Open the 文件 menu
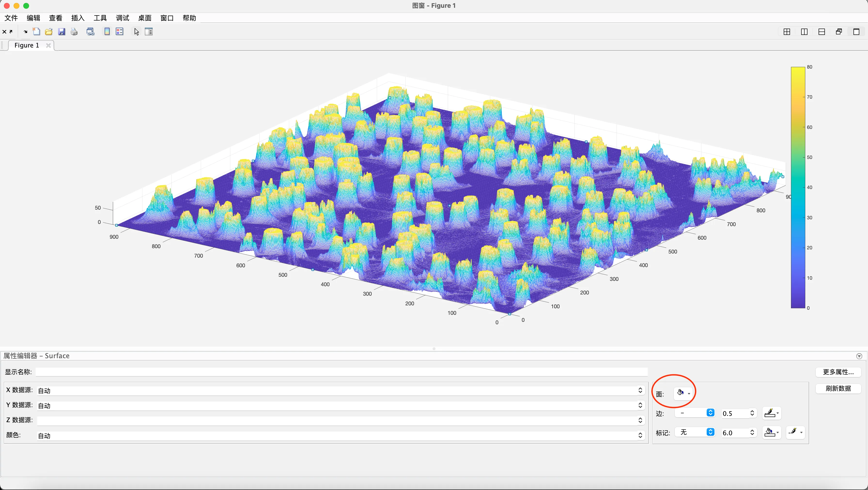This screenshot has width=868, height=490. tap(11, 18)
